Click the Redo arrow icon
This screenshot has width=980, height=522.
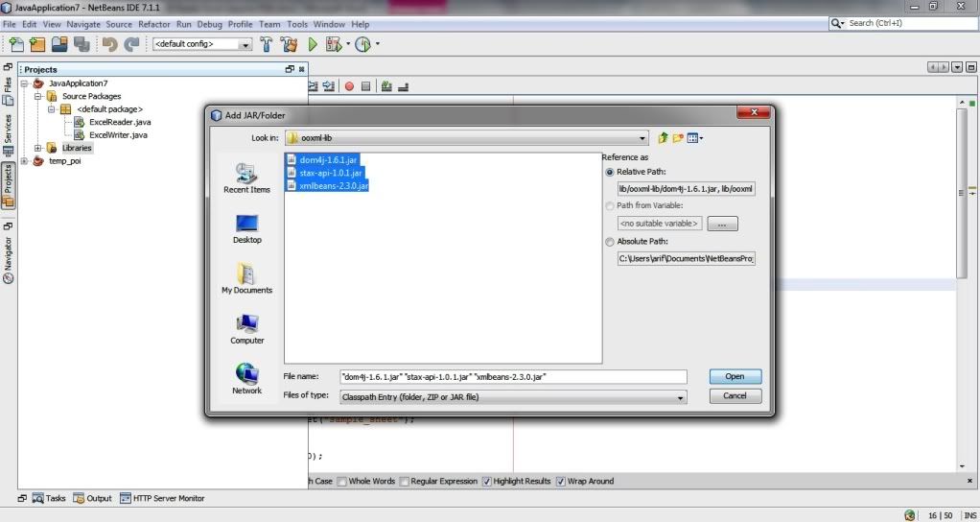[x=131, y=44]
